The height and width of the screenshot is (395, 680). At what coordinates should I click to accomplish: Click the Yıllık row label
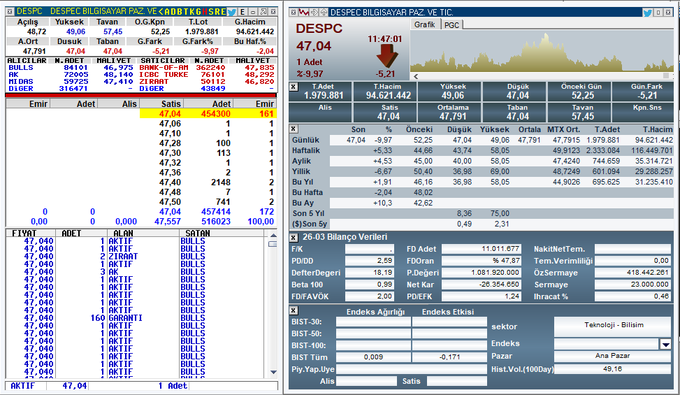pyautogui.click(x=301, y=171)
